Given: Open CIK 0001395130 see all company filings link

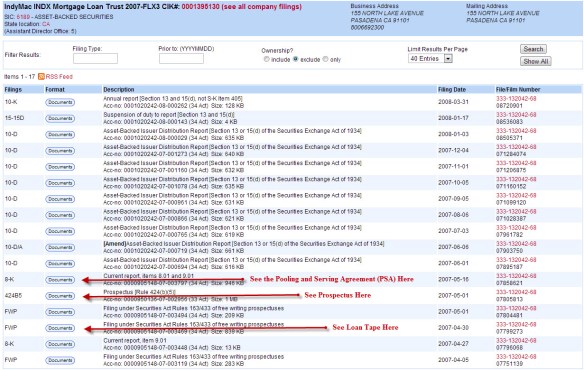Looking at the screenshot, I should click(x=242, y=7).
